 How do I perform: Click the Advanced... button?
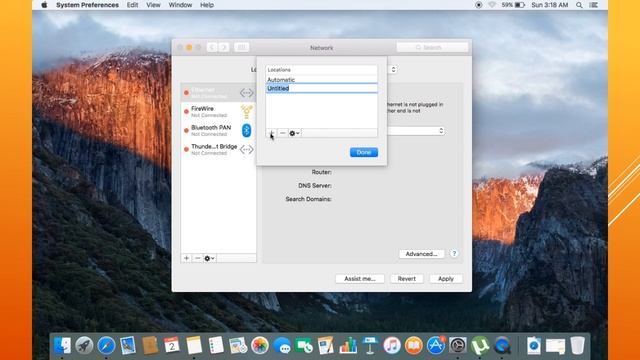(x=421, y=254)
